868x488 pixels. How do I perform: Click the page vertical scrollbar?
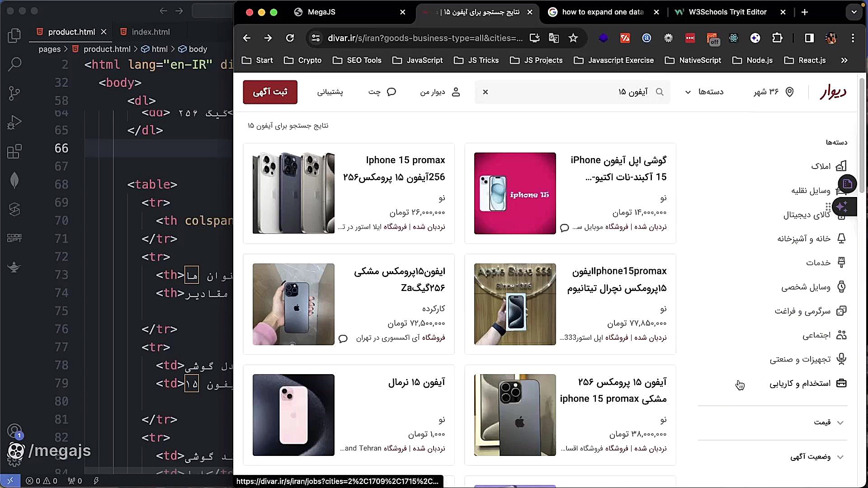pos(862,136)
